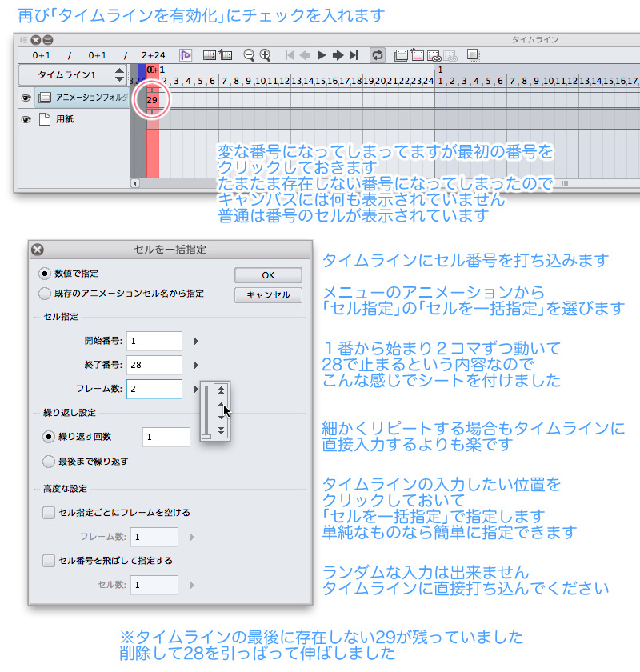Select the アニメーションフォルダ track
The height and width of the screenshot is (672, 640).
pos(82,98)
